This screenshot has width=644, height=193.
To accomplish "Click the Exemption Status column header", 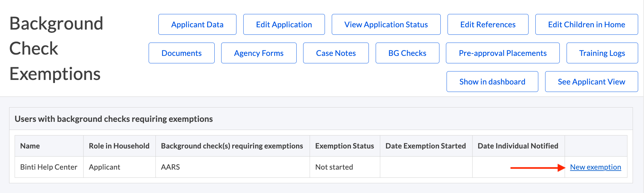I will (x=344, y=146).
